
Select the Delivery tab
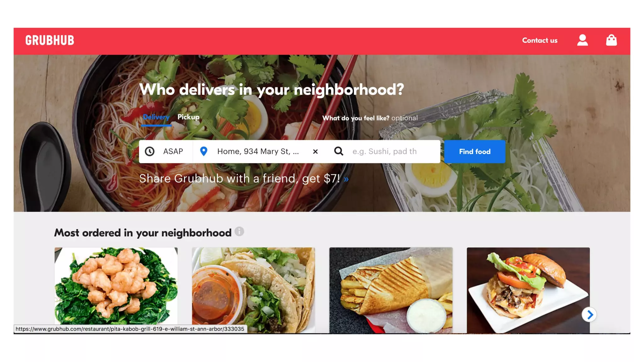click(x=156, y=117)
